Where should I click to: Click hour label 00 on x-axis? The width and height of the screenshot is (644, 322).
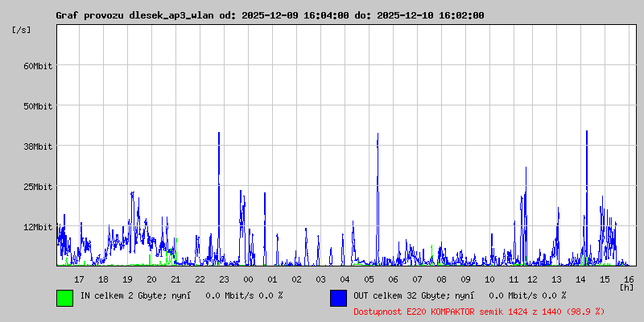[x=248, y=279]
